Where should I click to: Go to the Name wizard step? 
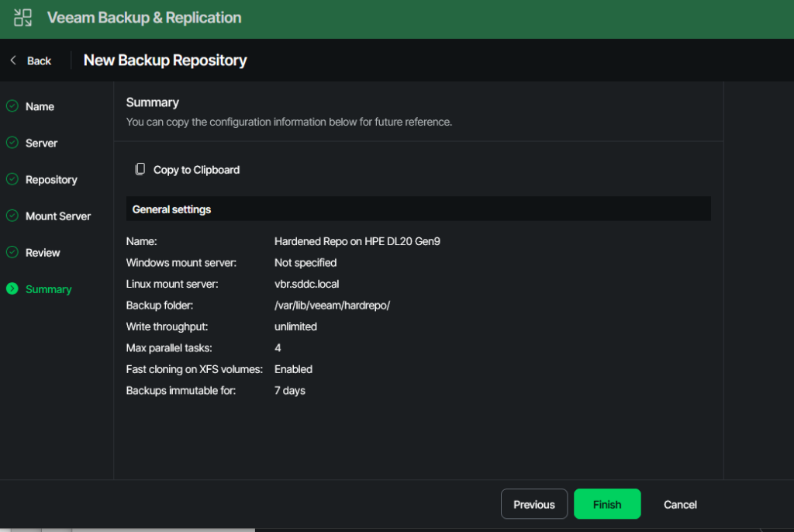[40, 107]
